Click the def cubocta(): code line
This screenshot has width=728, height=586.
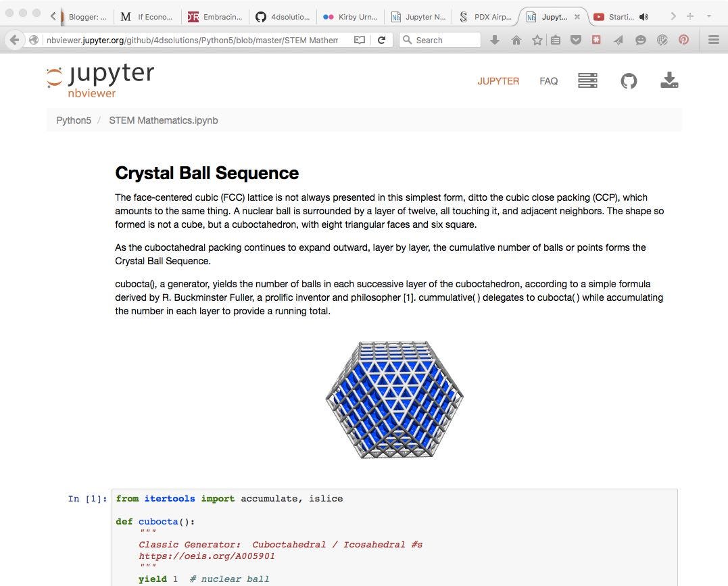pyautogui.click(x=155, y=522)
